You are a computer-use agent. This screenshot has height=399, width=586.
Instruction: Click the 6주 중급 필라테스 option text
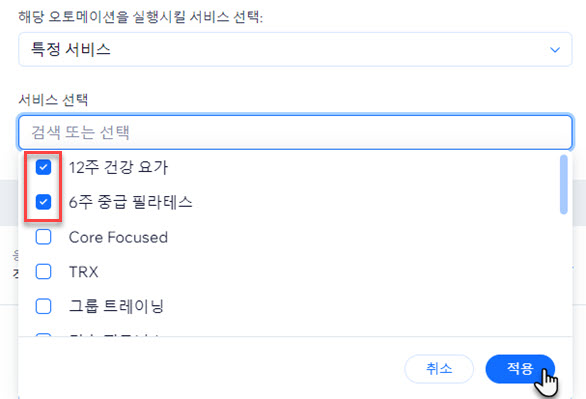[x=131, y=202]
